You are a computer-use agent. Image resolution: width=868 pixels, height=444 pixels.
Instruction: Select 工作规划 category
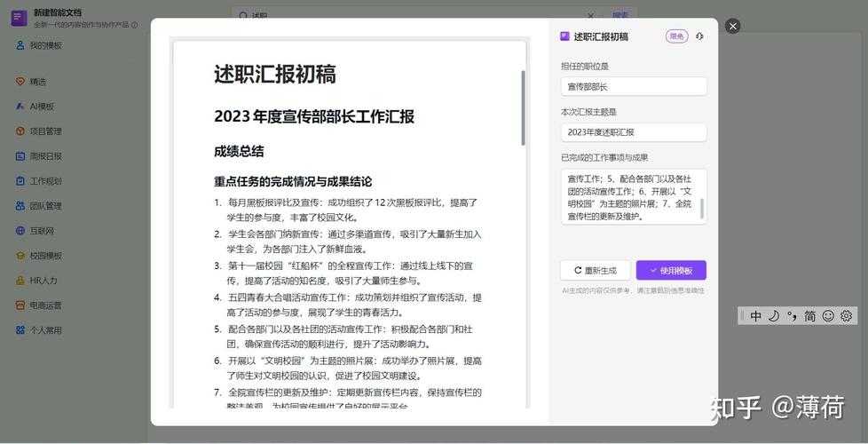(45, 181)
